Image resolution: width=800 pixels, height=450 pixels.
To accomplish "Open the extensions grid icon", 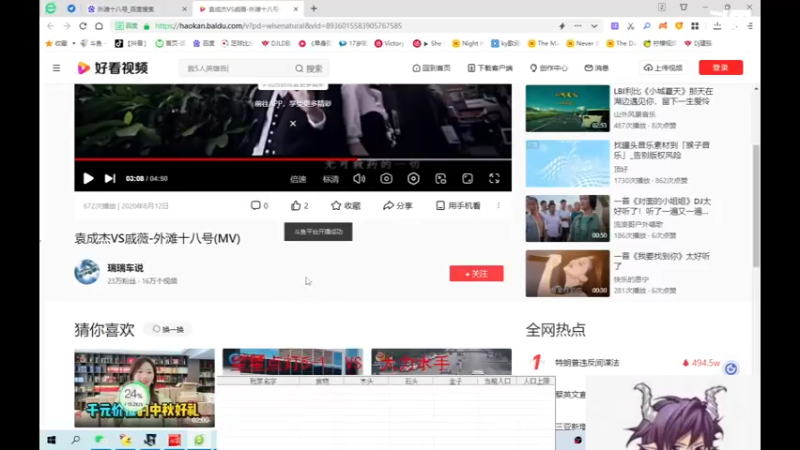I will click(x=695, y=26).
